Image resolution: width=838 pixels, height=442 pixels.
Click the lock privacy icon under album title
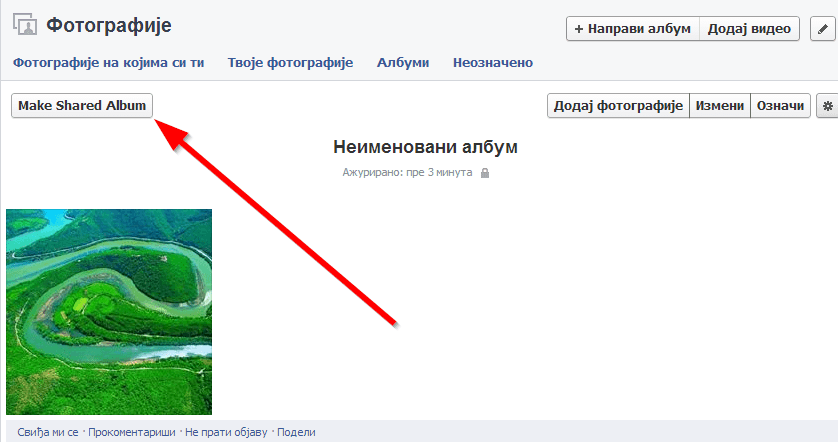coord(485,173)
